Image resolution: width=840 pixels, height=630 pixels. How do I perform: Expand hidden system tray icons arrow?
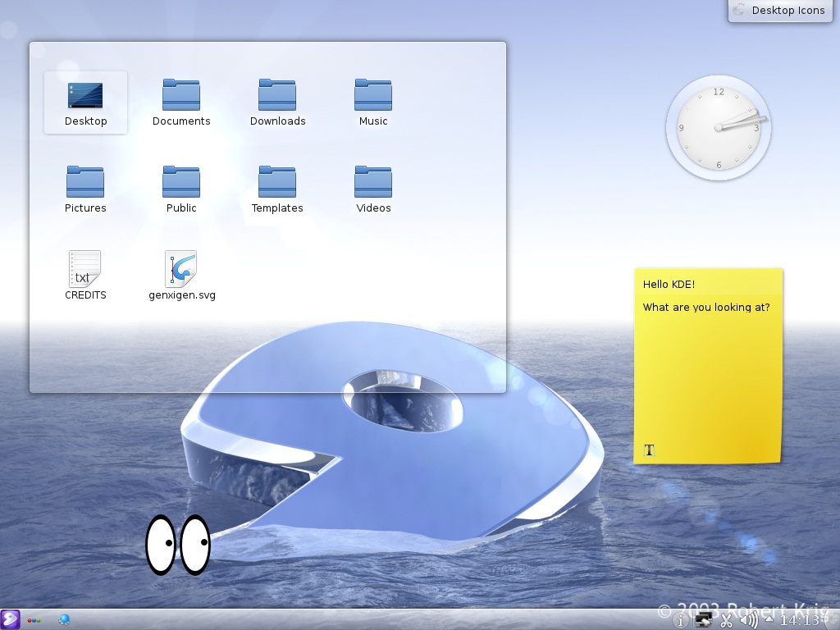tap(769, 620)
